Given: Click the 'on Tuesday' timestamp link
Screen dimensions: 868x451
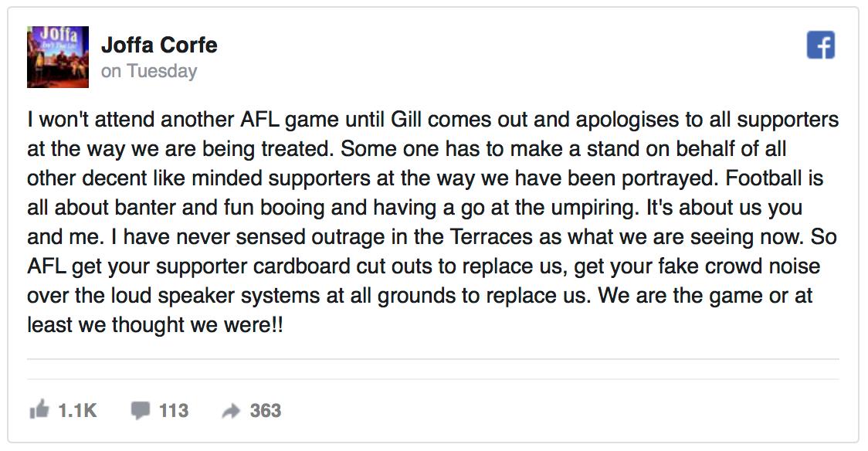Looking at the screenshot, I should tap(149, 71).
